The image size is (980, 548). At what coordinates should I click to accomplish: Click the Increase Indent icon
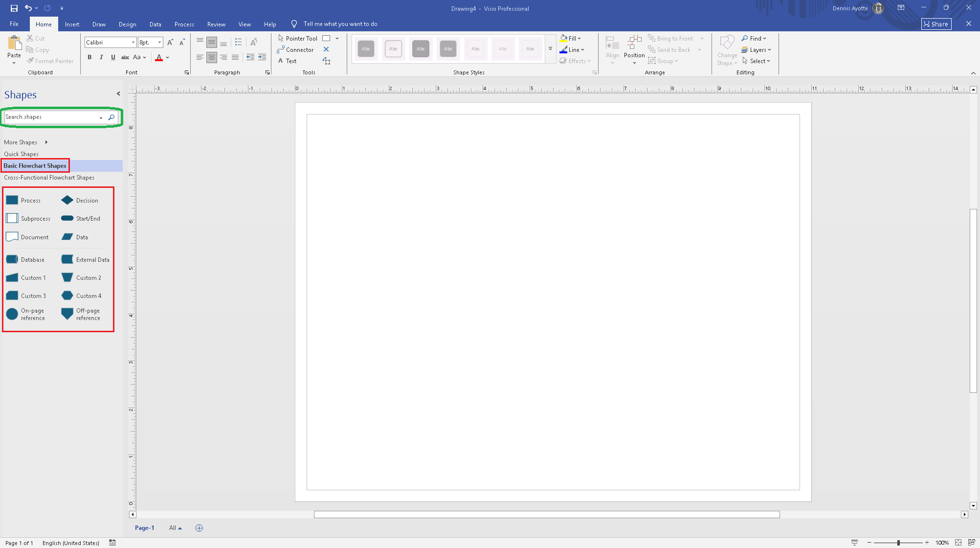coord(262,57)
